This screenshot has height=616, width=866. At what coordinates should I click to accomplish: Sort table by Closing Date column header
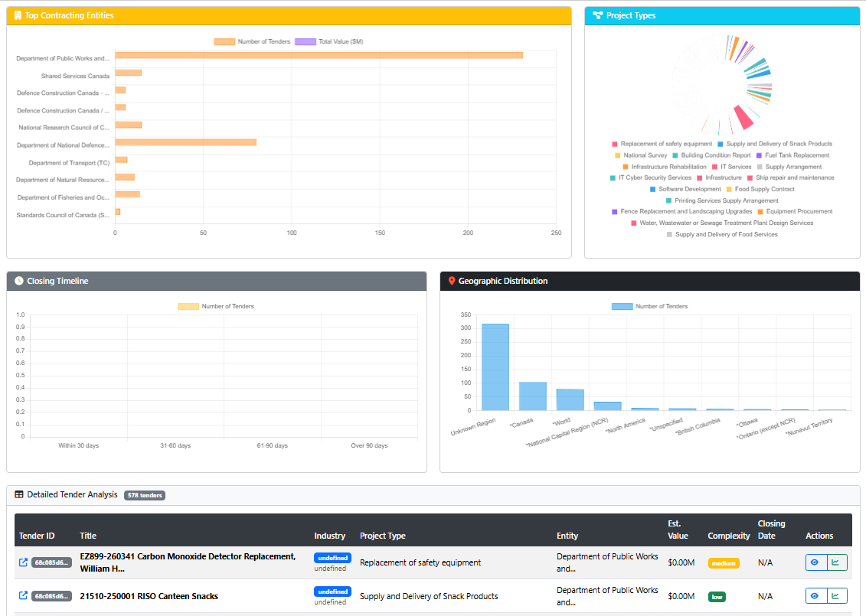tap(771, 530)
